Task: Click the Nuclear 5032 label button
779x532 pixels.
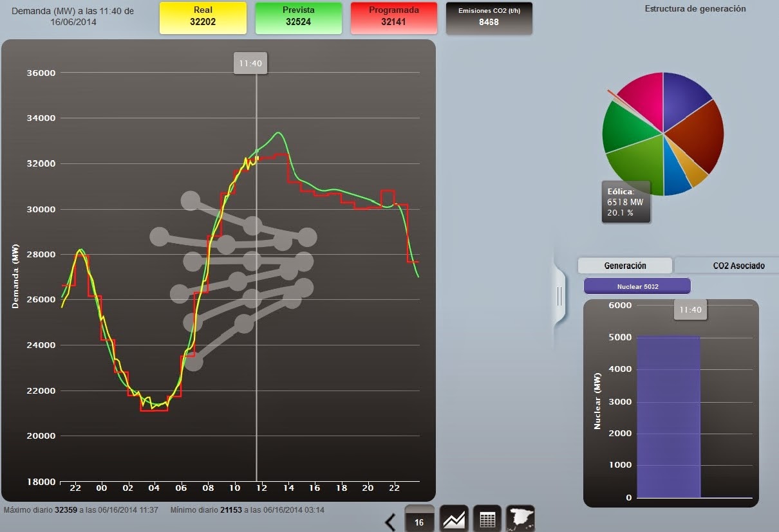Action: pos(637,286)
